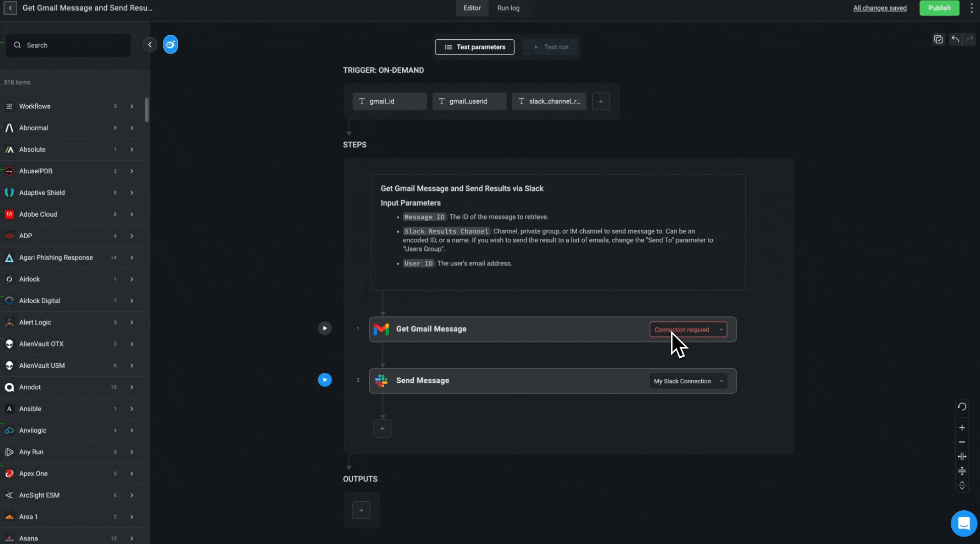This screenshot has height=544, width=980.
Task: Open the My Slack Connection dropdown
Action: coord(688,381)
